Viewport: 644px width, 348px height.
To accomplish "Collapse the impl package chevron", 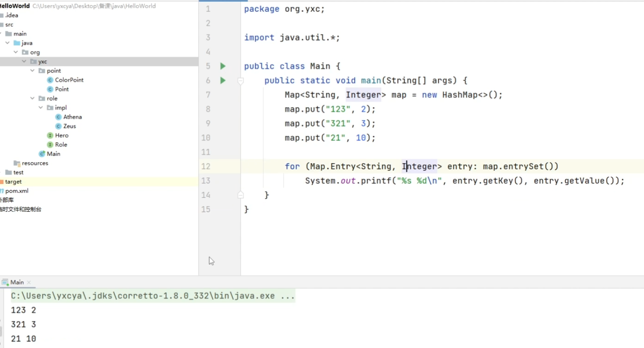I will 41,108.
